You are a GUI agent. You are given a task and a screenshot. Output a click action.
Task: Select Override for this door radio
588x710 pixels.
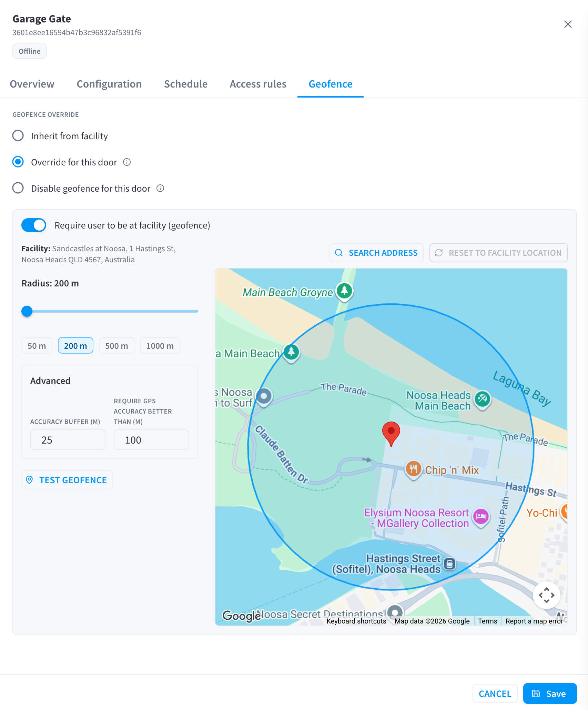pos(18,162)
